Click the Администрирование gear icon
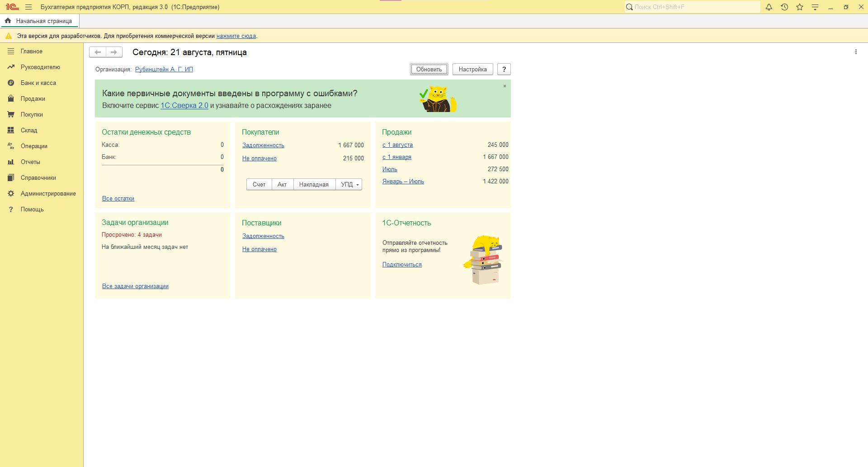 (x=11, y=194)
